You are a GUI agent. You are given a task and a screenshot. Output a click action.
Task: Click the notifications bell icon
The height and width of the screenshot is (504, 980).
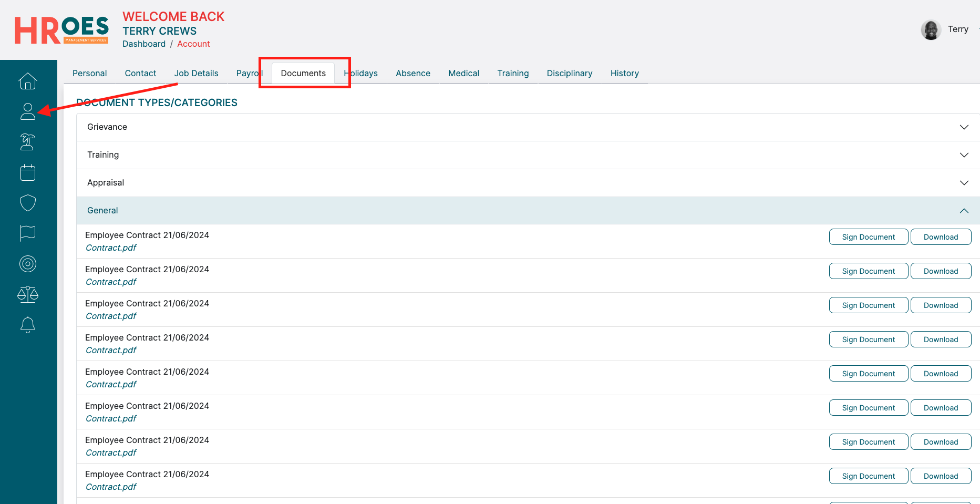(x=28, y=325)
